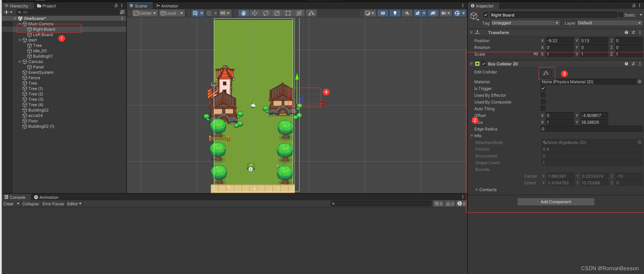Select the Move tool in scene toolbar
The height and width of the screenshot is (274, 644).
[255, 13]
